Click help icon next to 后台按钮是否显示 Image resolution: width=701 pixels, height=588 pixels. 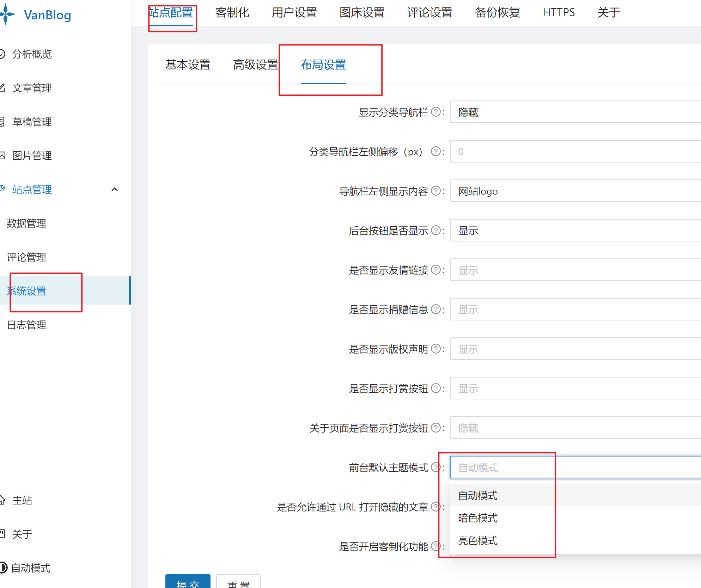(x=436, y=230)
